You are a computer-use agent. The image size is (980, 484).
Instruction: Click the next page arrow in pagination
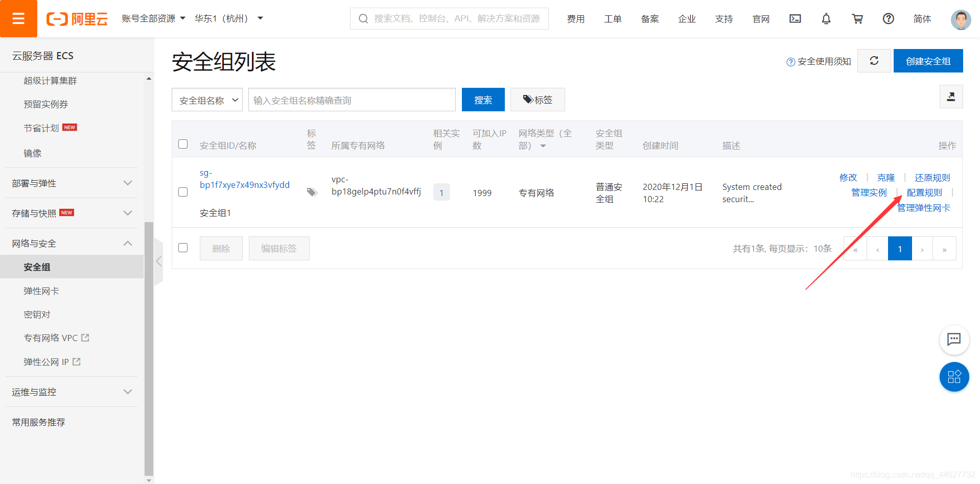pyautogui.click(x=922, y=249)
